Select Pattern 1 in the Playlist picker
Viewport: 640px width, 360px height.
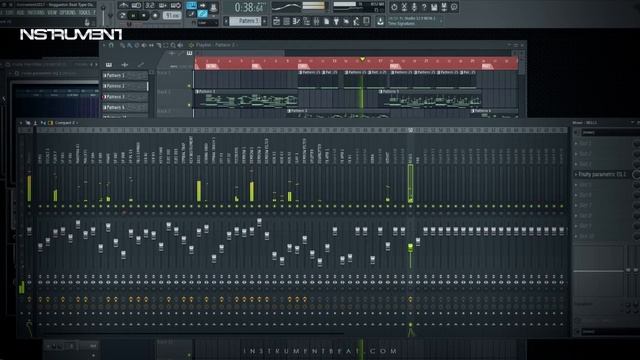coord(125,76)
